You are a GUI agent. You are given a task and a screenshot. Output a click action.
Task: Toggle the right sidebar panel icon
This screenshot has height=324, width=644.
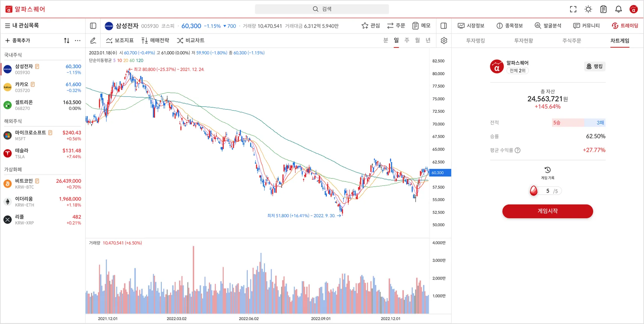pos(444,26)
